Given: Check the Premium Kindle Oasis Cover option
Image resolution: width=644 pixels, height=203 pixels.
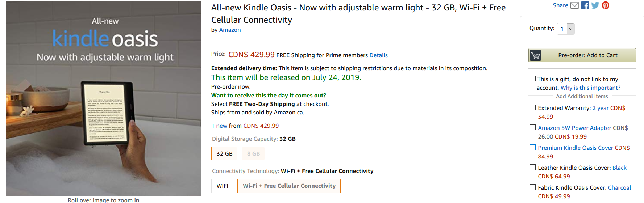Looking at the screenshot, I should (x=533, y=147).
